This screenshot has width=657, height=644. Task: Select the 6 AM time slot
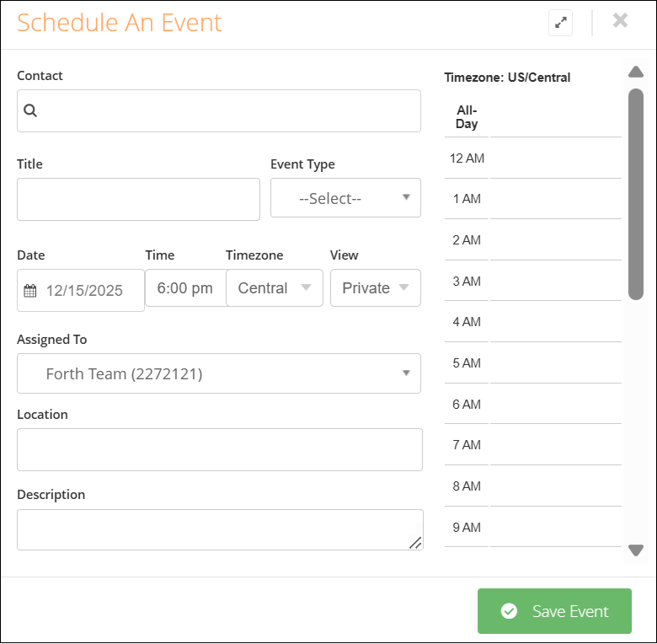(555, 404)
